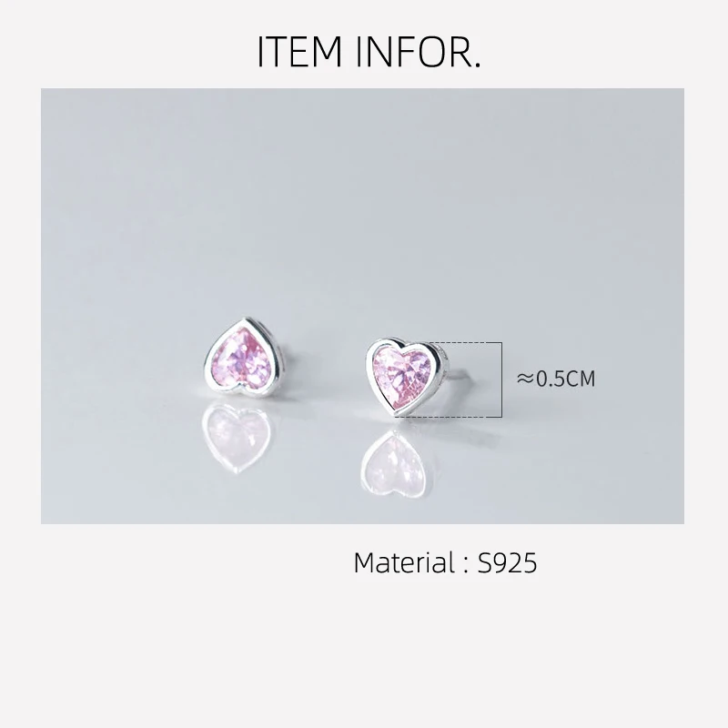Select the word Material
728x728 pixels.
404,562
